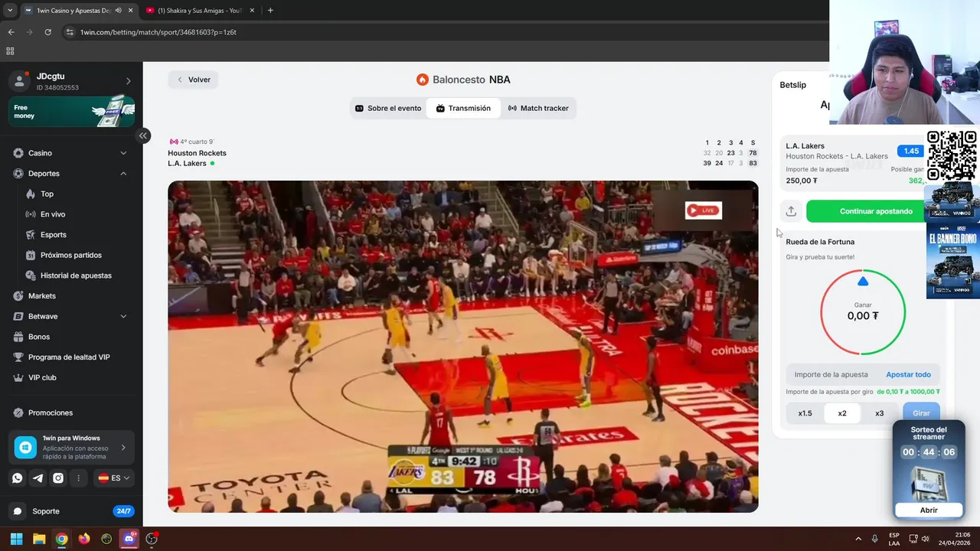Collapse the sidebar with double-arrow button
980x551 pixels.
(143, 135)
